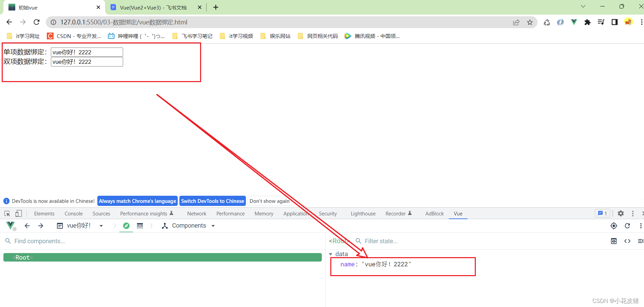Open the CSDN bookmark
The image size is (644, 307).
click(74, 36)
